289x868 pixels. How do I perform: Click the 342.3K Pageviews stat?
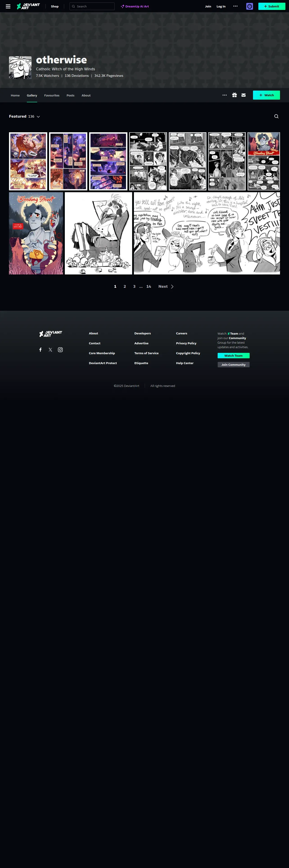[109, 76]
